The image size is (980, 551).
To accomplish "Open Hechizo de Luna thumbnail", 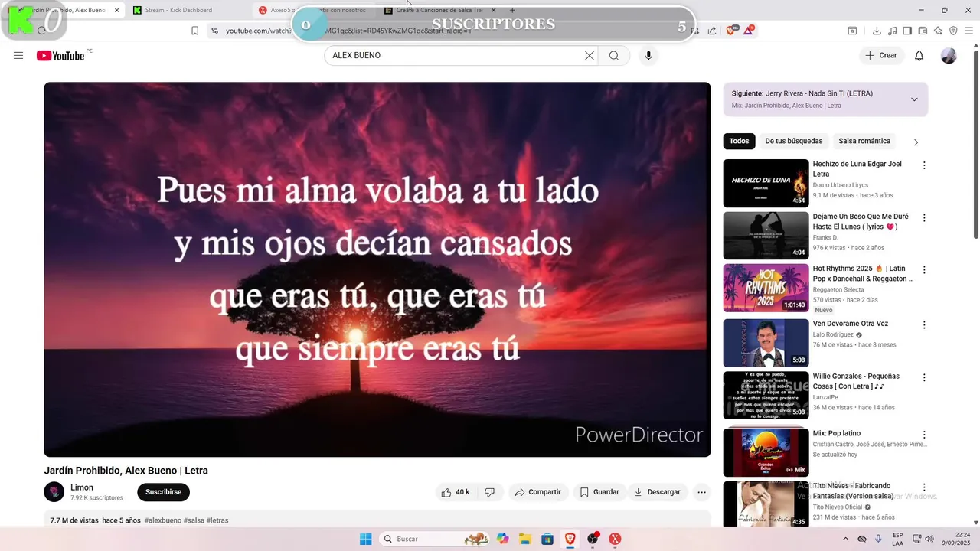I will point(766,183).
